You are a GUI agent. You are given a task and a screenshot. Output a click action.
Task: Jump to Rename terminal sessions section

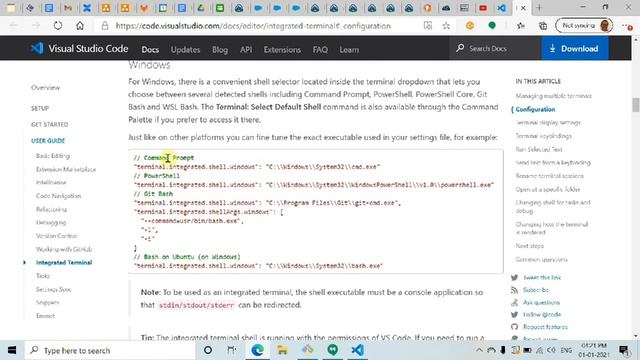(x=549, y=176)
